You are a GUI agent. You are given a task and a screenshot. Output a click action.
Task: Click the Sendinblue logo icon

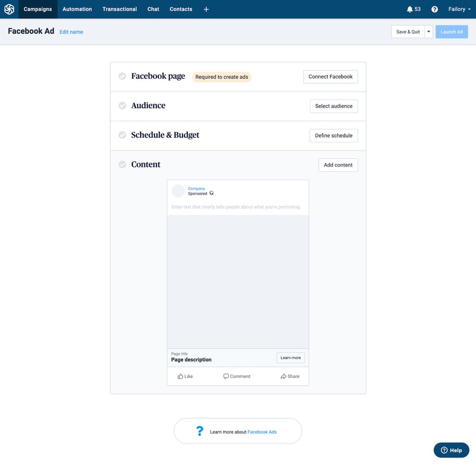click(x=9, y=9)
